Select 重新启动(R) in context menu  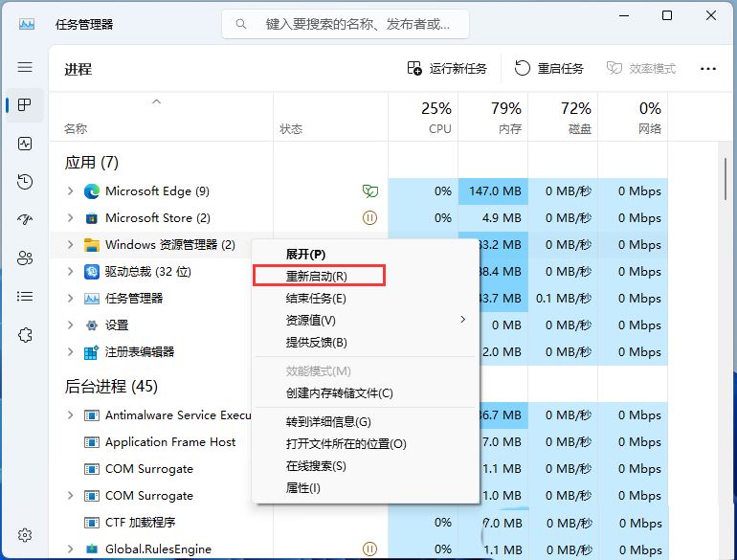317,276
